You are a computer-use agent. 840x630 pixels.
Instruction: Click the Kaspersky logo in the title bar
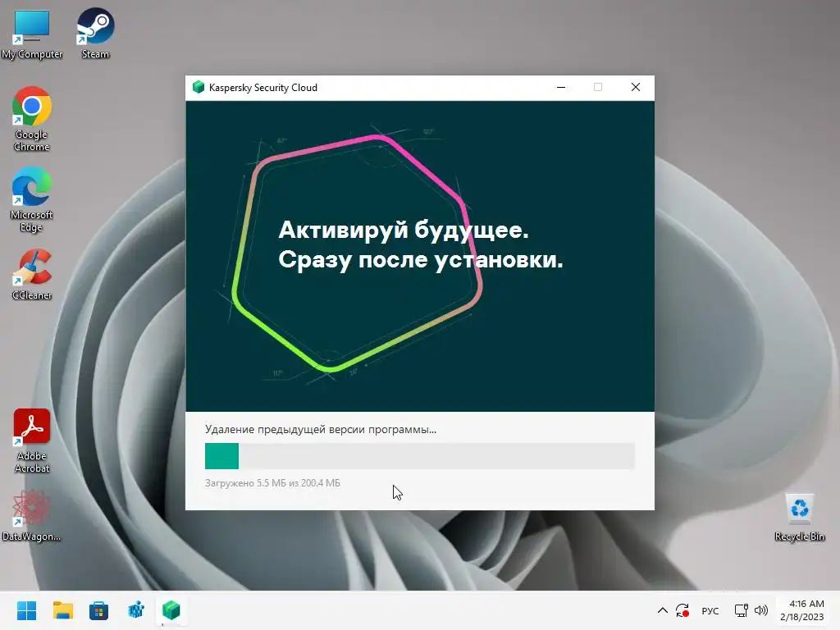[199, 87]
